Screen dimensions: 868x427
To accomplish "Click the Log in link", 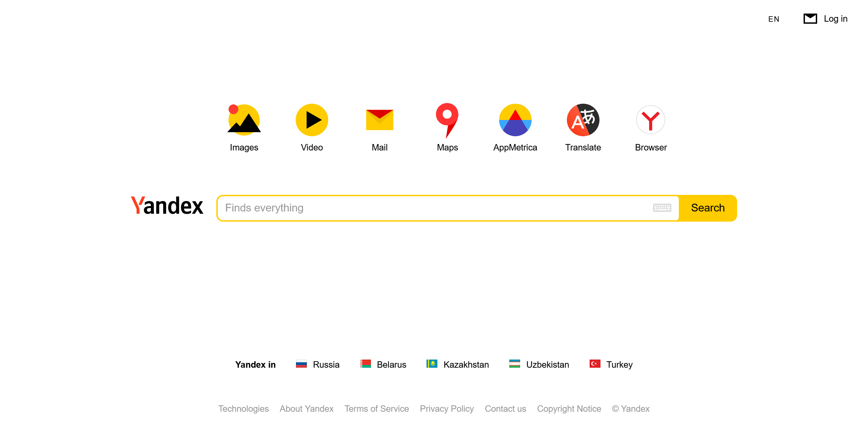I will point(835,19).
